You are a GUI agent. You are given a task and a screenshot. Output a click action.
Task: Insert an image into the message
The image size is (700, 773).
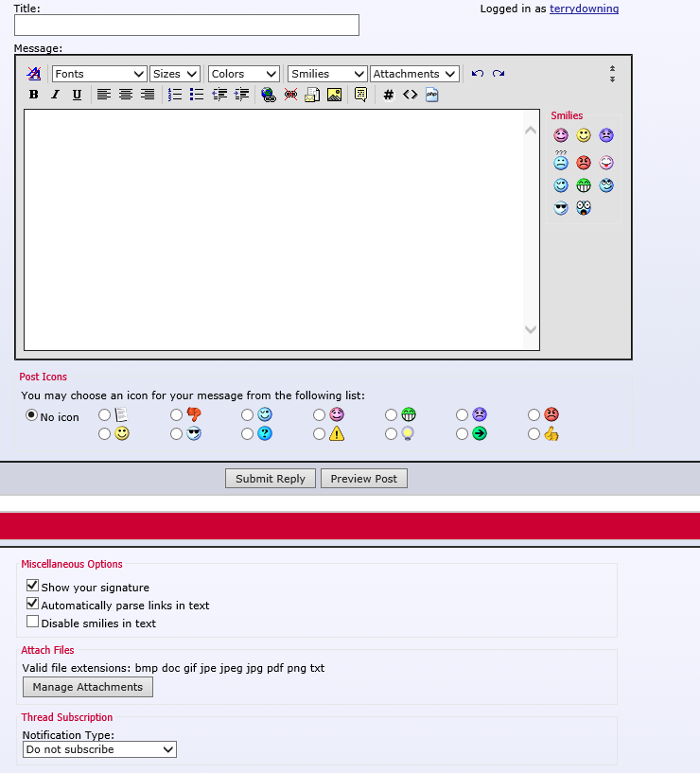coord(334,95)
